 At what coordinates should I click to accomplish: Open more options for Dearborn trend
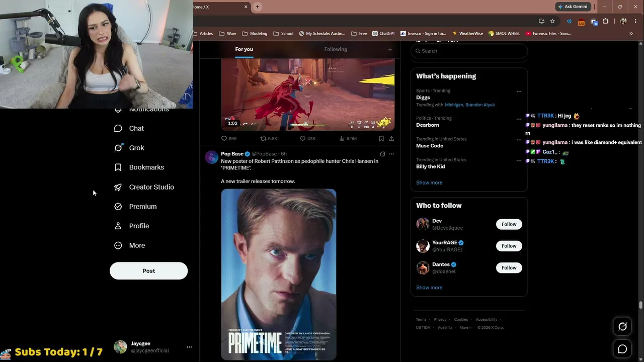tap(519, 119)
